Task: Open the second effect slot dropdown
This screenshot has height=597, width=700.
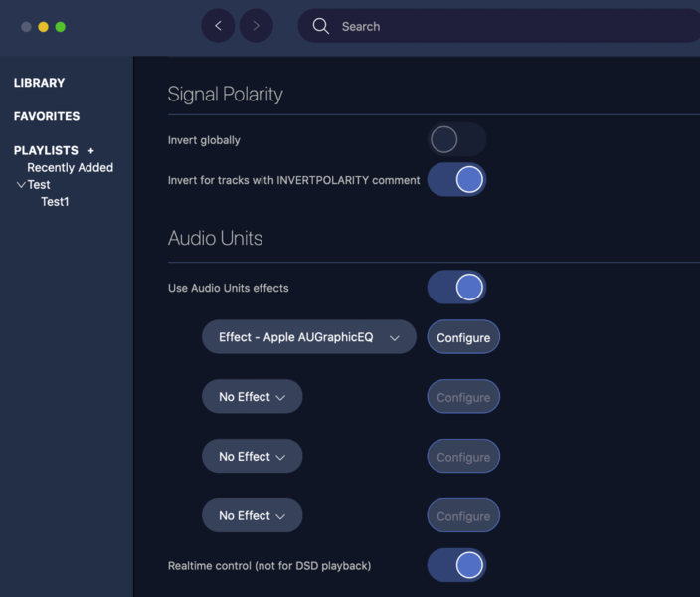Action: click(252, 397)
